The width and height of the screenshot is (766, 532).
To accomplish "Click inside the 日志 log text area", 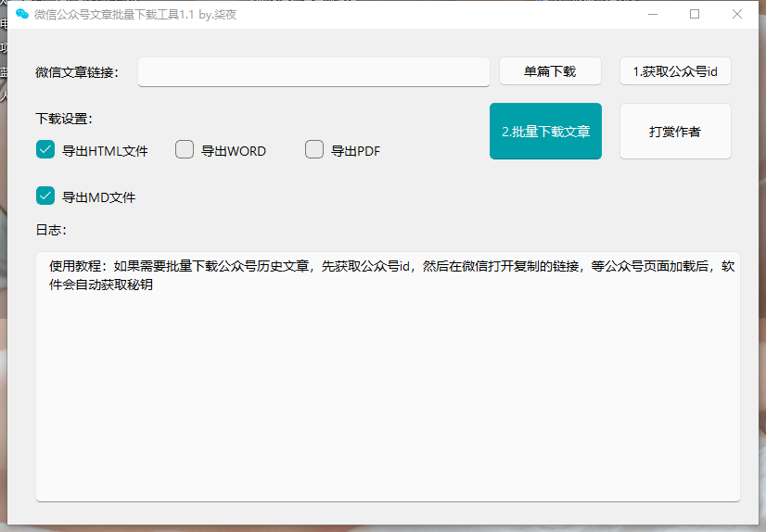I will pyautogui.click(x=388, y=377).
